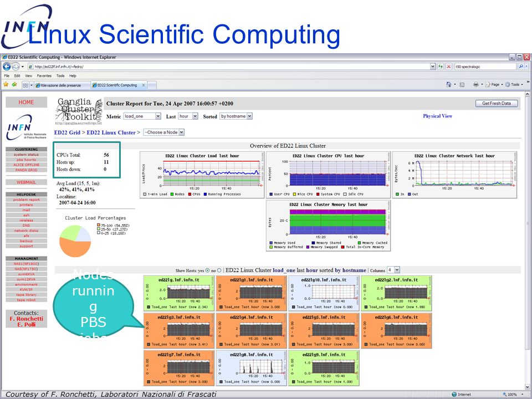
Task: Open the tape library management link
Action: [x=27, y=294]
